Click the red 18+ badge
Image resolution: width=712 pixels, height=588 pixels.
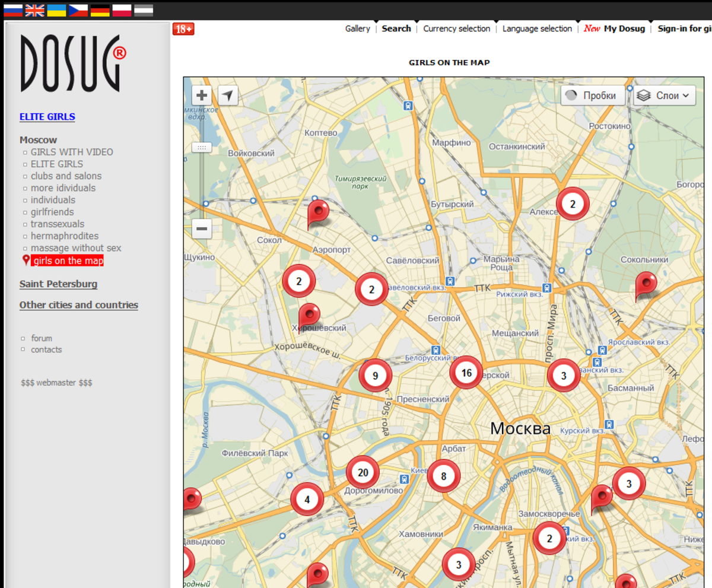point(183,29)
